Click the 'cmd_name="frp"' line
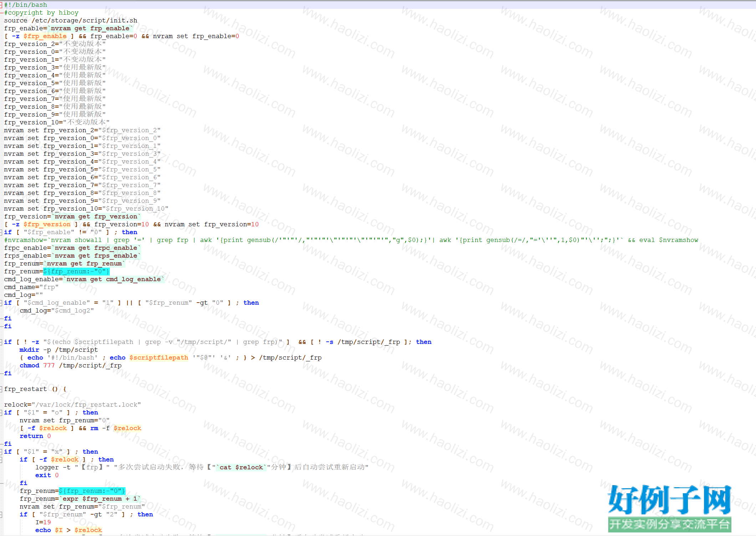Image resolution: width=756 pixels, height=536 pixels. click(x=31, y=287)
